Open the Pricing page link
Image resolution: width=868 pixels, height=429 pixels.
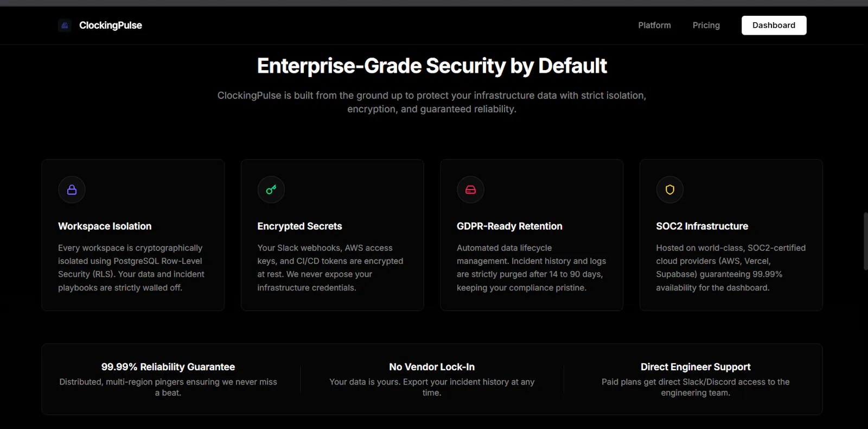[x=706, y=26]
